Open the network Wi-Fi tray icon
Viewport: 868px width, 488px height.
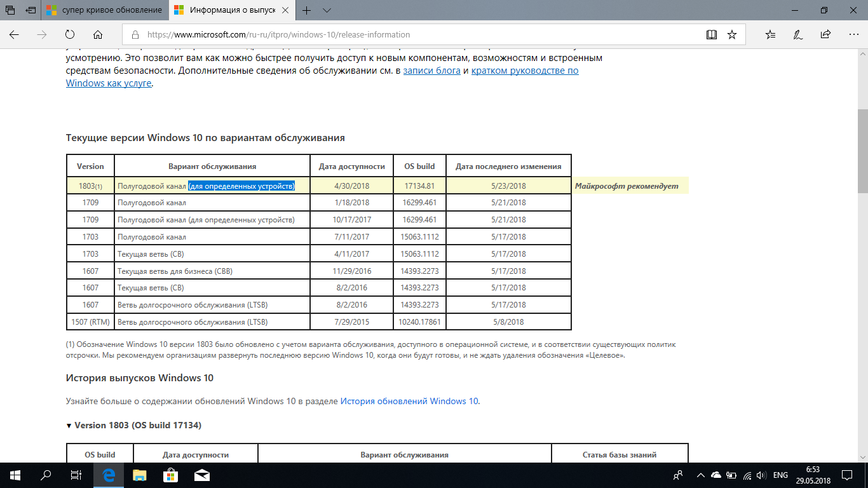pyautogui.click(x=747, y=475)
